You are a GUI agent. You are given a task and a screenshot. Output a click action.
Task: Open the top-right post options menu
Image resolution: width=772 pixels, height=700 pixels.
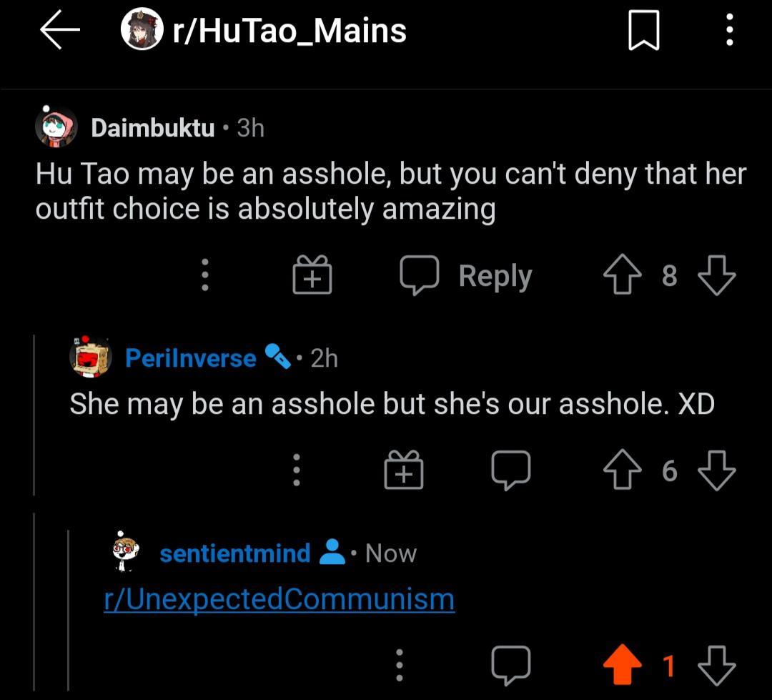(730, 30)
